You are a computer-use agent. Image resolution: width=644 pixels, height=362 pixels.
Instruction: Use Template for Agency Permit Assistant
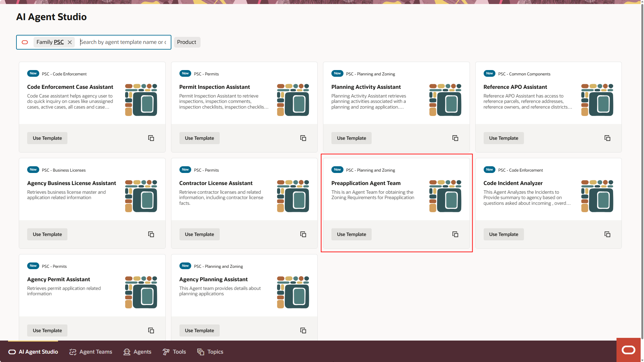tap(47, 330)
